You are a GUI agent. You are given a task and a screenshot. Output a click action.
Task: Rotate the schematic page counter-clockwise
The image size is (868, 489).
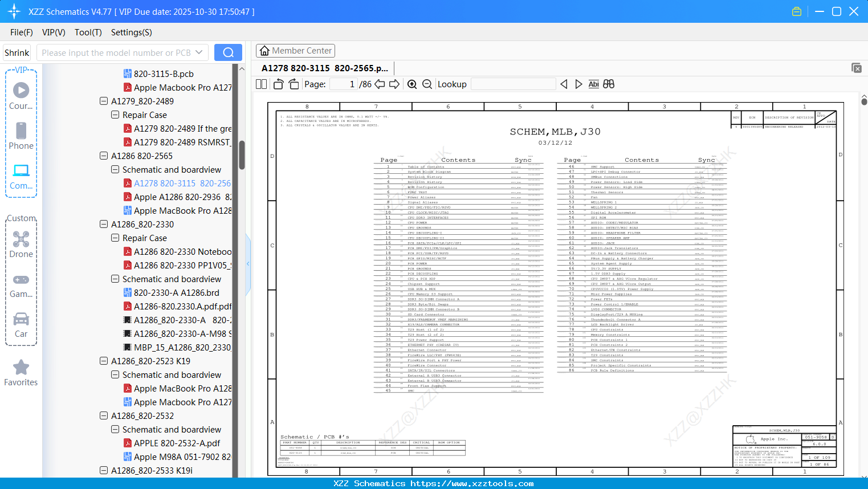[279, 84]
